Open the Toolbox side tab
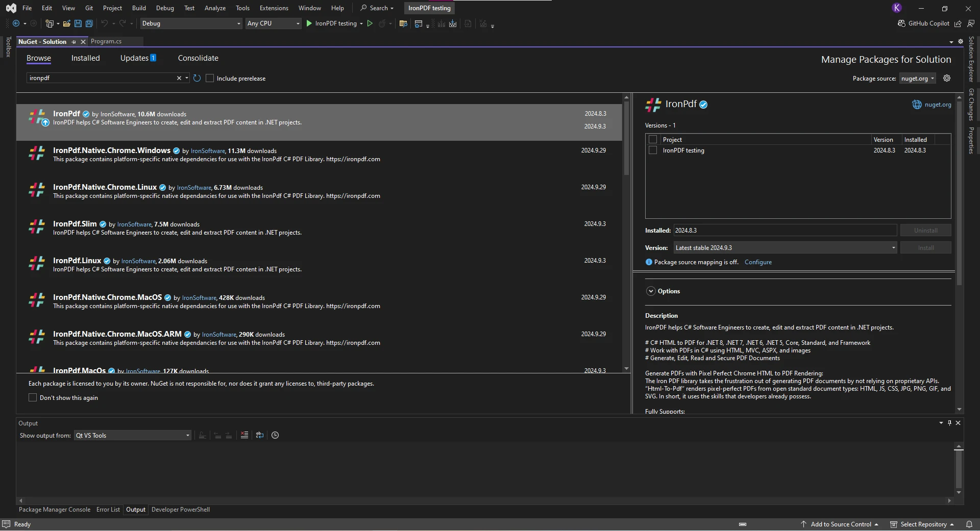Image resolution: width=980 pixels, height=531 pixels. pyautogui.click(x=8, y=47)
